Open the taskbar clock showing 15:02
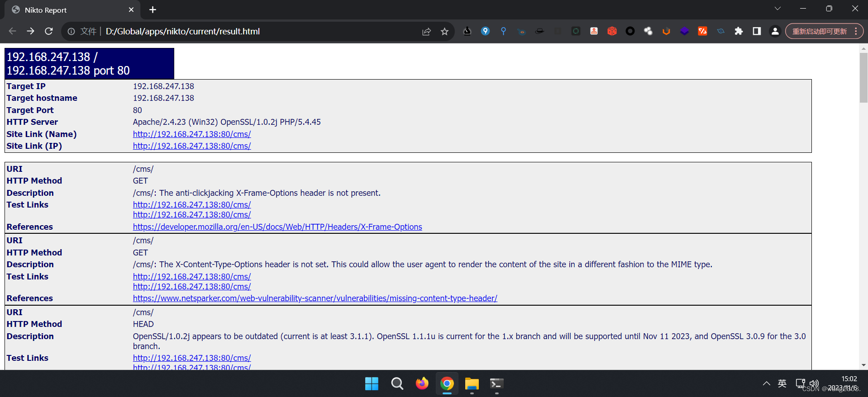The height and width of the screenshot is (397, 868). (844, 383)
